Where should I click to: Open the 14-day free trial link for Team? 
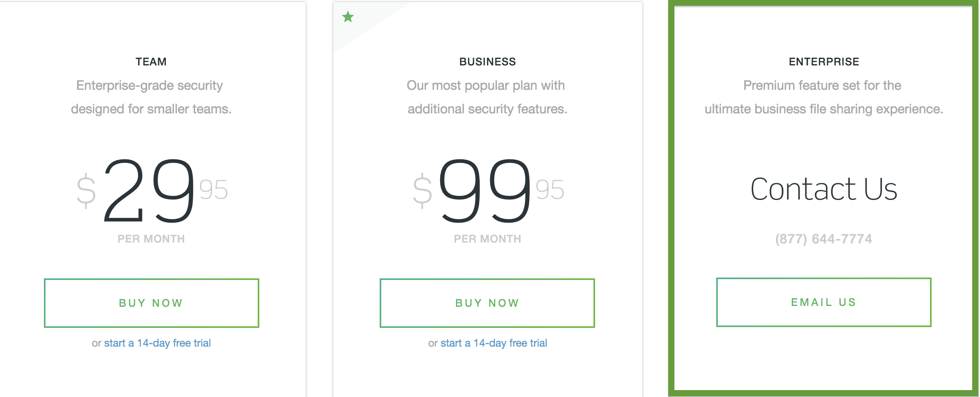(x=157, y=343)
